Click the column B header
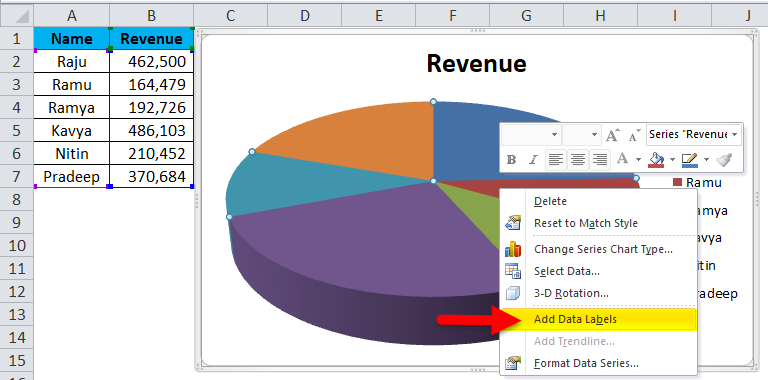The image size is (768, 380). click(151, 16)
